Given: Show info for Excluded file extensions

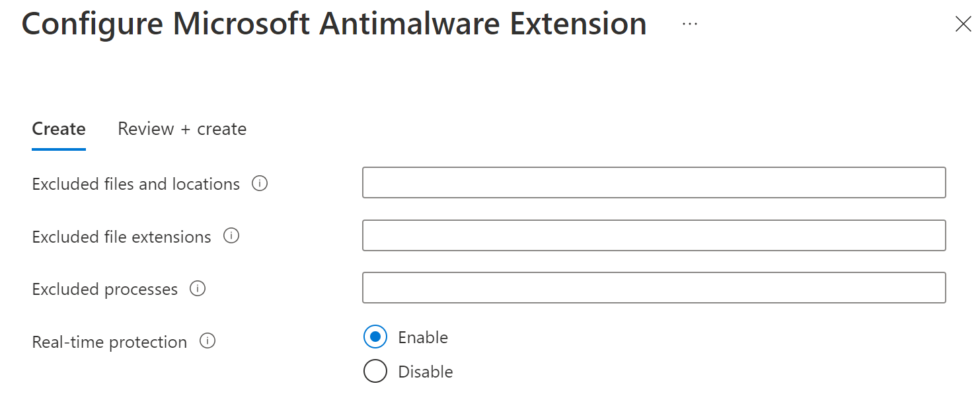Looking at the screenshot, I should point(231,236).
